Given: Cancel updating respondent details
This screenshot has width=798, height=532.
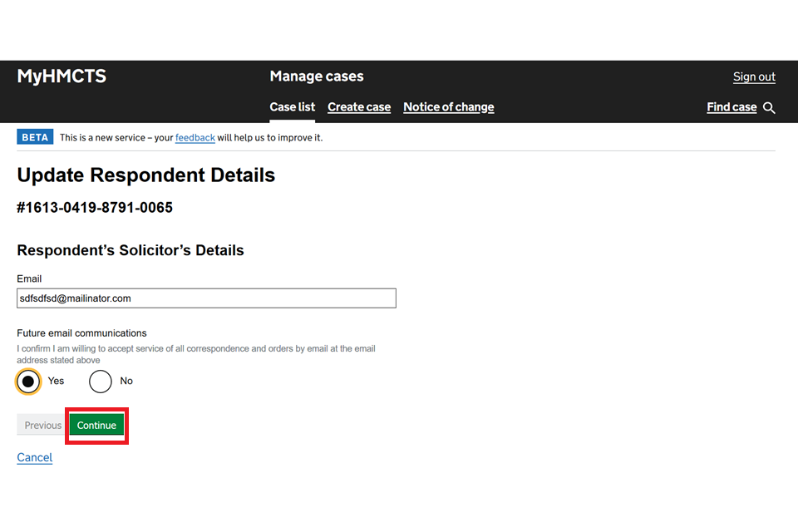Looking at the screenshot, I should click(35, 458).
